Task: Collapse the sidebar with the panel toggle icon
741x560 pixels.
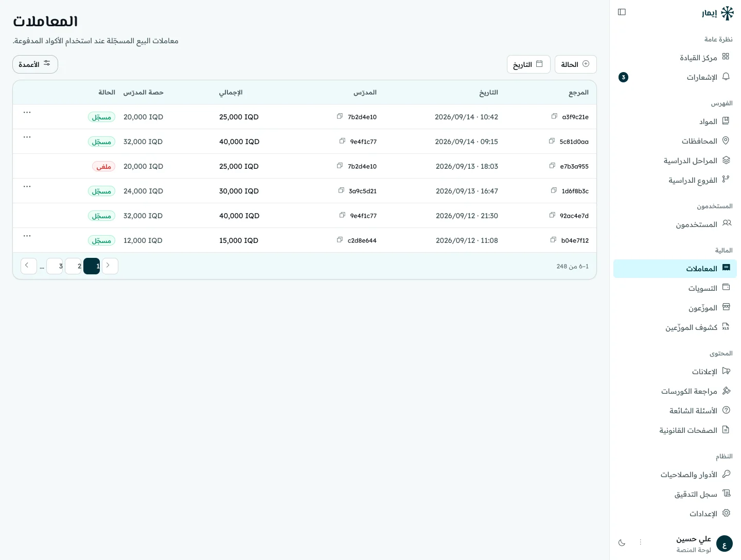Action: point(622,12)
